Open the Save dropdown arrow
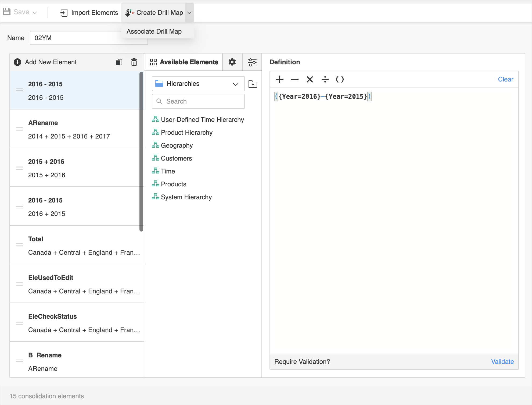Viewport: 532px width, 405px height. (x=35, y=13)
